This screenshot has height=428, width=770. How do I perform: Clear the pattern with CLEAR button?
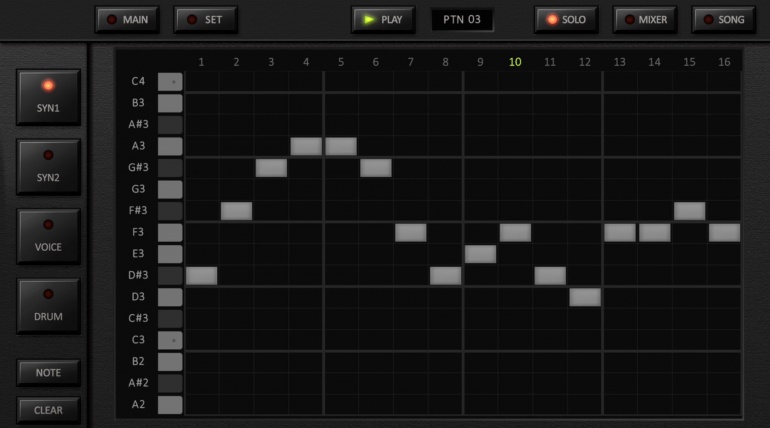pos(48,410)
